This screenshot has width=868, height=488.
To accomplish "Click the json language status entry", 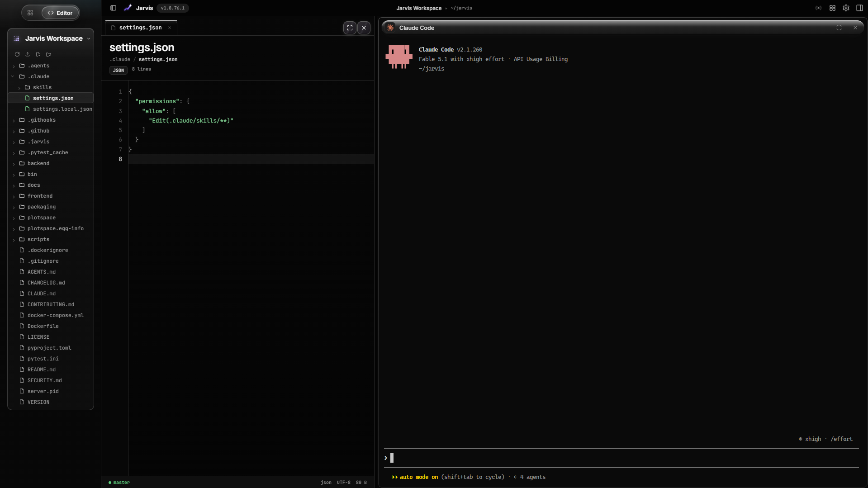I will click(x=326, y=483).
